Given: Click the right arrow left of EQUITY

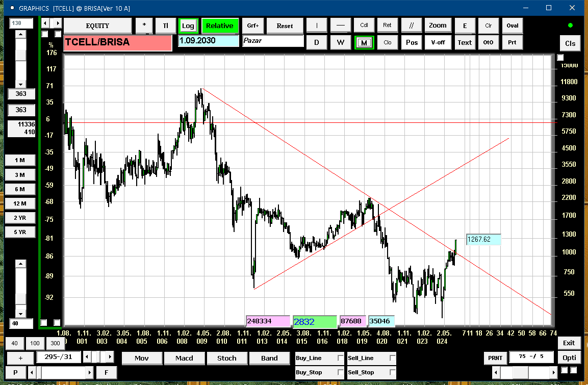Looking at the screenshot, I should pos(58,23).
